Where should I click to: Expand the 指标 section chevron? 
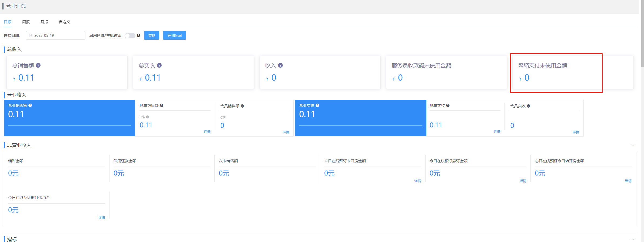pos(632,240)
